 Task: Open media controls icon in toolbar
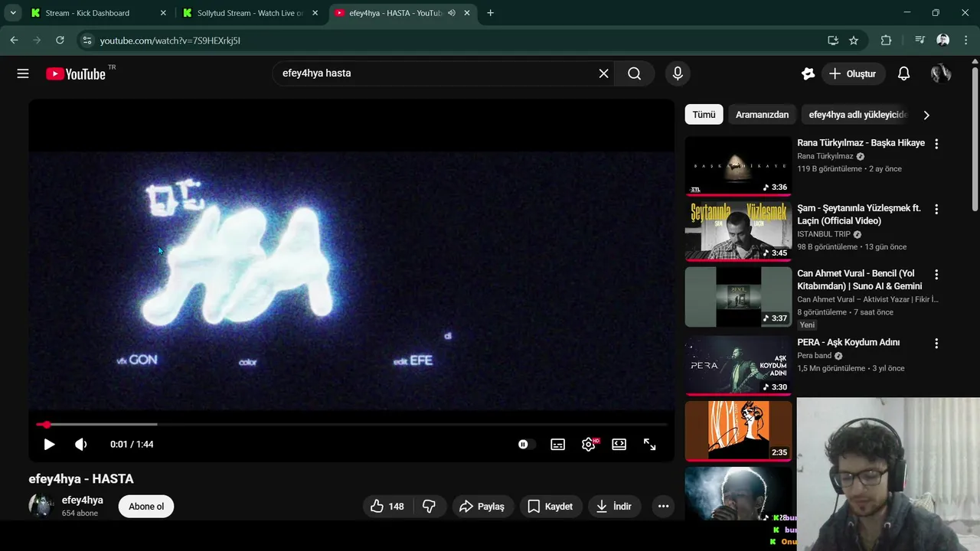(x=920, y=41)
